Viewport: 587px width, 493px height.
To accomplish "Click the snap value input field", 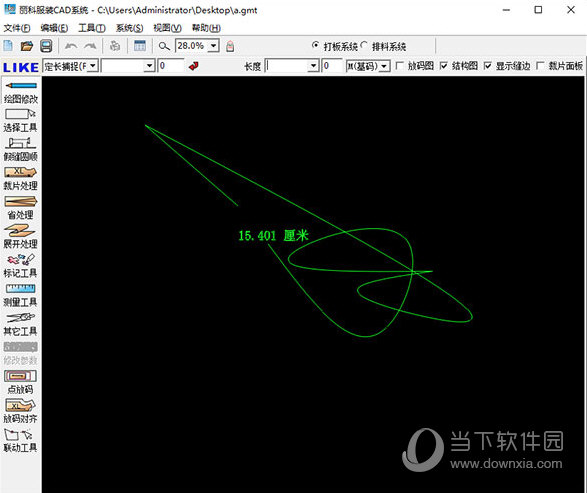I will [171, 66].
